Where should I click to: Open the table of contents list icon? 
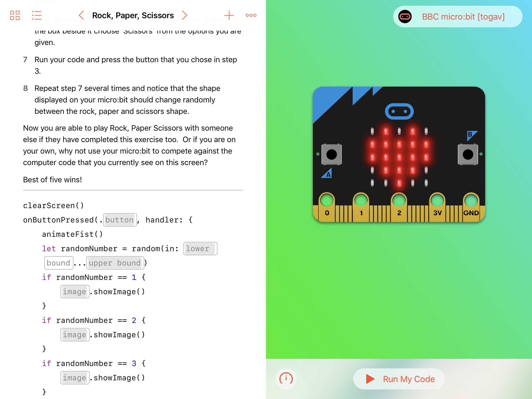point(37,15)
